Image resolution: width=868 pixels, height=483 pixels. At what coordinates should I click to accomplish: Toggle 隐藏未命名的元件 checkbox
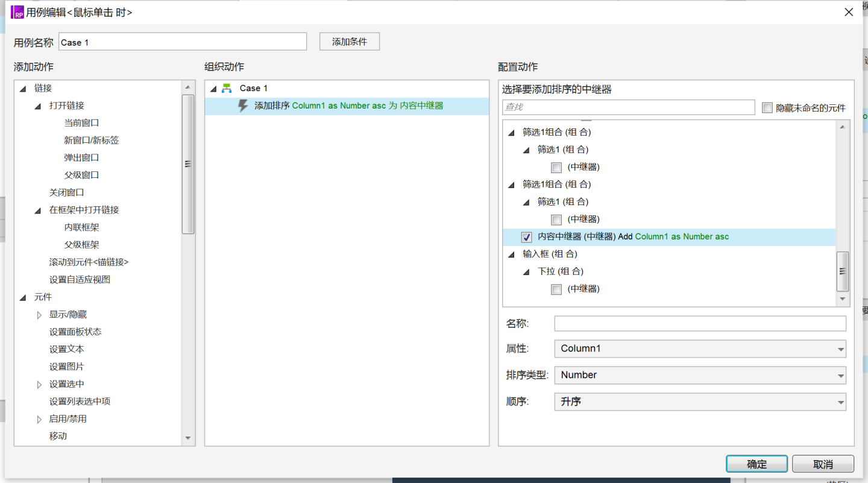767,108
